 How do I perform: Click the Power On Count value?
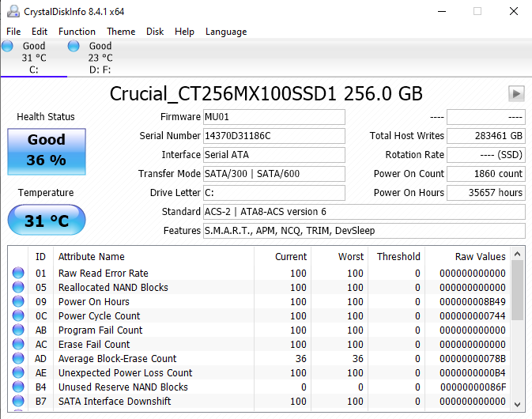(x=486, y=174)
